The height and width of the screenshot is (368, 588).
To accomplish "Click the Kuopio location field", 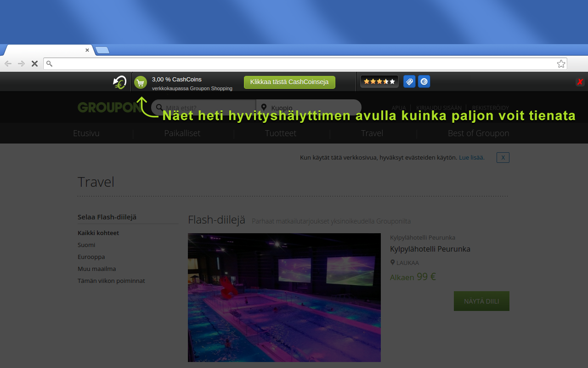I will [x=309, y=108].
